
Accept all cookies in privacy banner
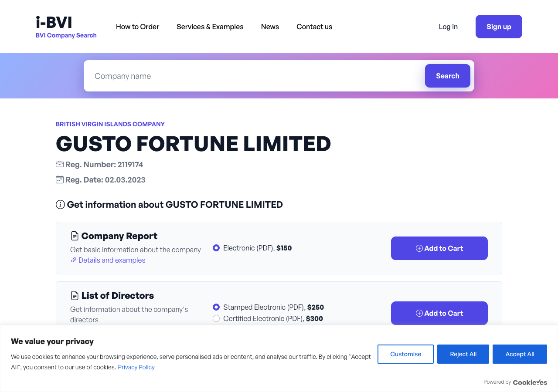520,354
